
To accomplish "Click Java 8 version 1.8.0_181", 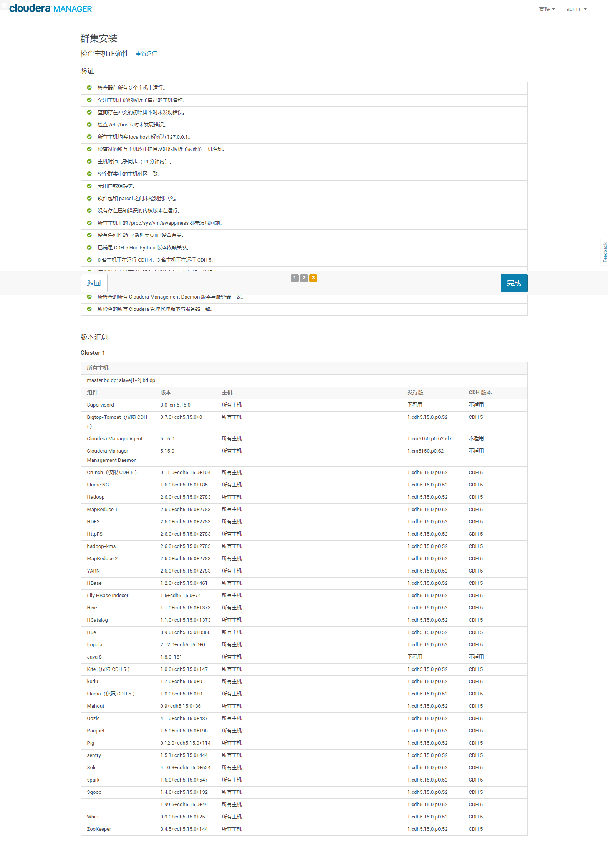I will pyautogui.click(x=171, y=657).
